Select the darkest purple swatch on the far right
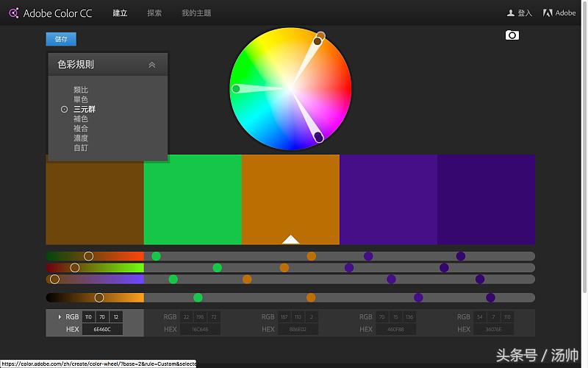 pos(487,199)
